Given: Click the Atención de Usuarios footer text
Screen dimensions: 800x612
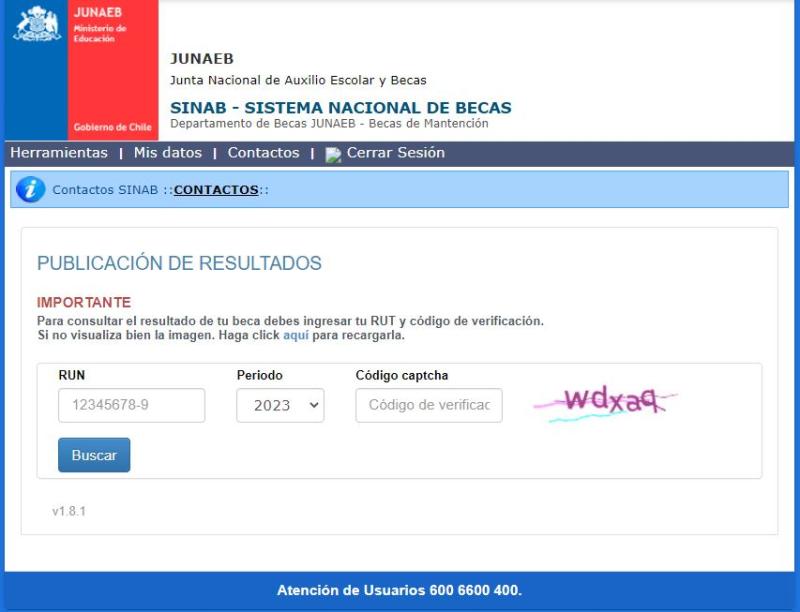Looking at the screenshot, I should coord(399,590).
